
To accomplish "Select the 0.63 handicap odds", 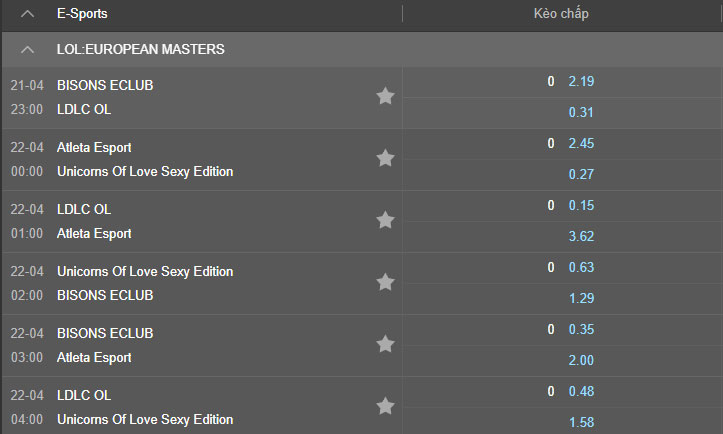I will pos(581,267).
